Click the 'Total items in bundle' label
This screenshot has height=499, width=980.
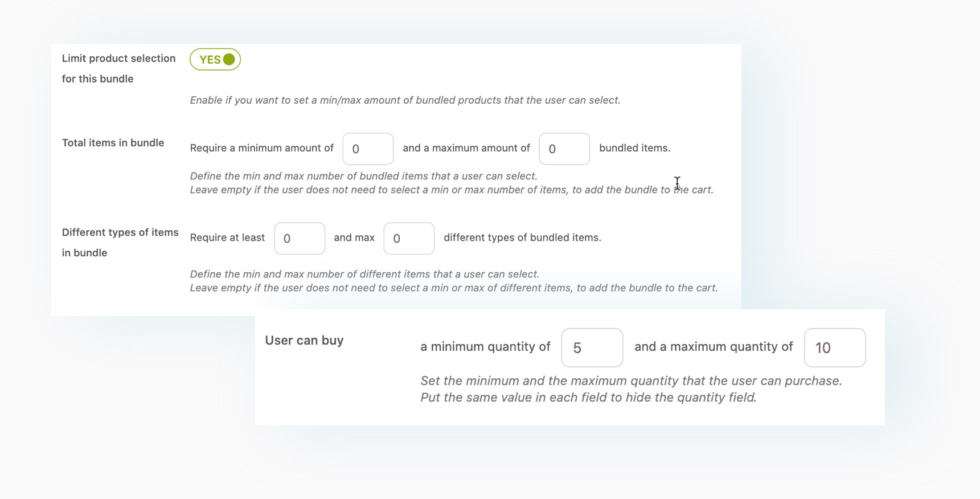point(113,143)
